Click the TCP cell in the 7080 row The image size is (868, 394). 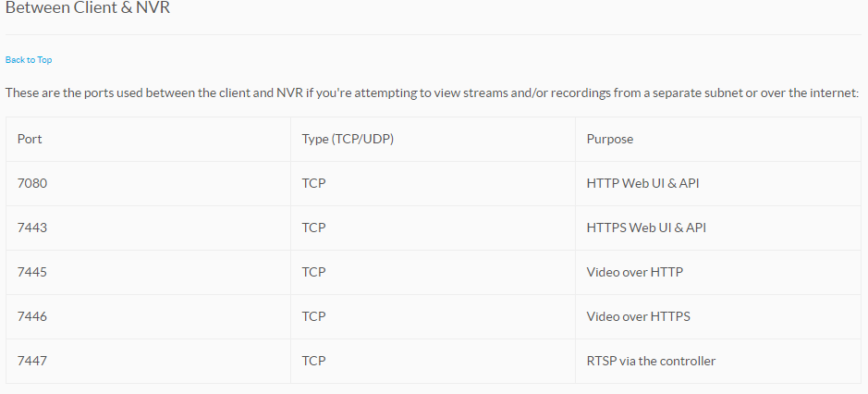click(x=314, y=183)
